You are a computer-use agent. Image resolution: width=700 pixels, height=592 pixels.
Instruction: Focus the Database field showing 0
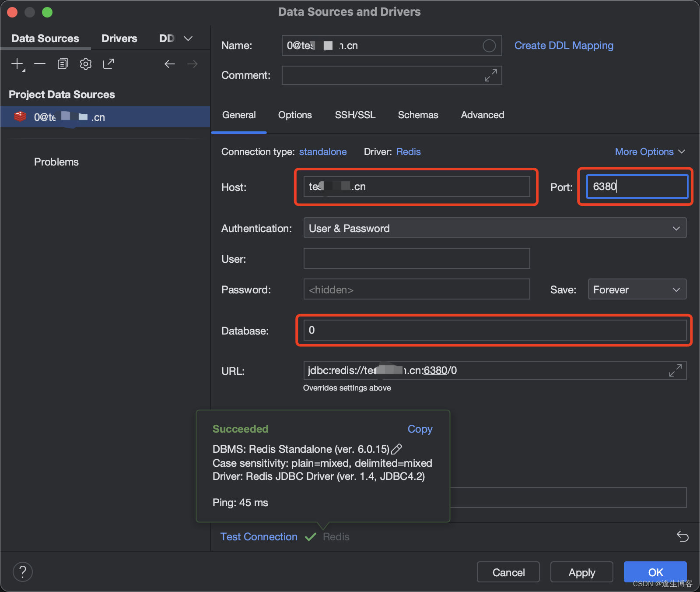[495, 330]
